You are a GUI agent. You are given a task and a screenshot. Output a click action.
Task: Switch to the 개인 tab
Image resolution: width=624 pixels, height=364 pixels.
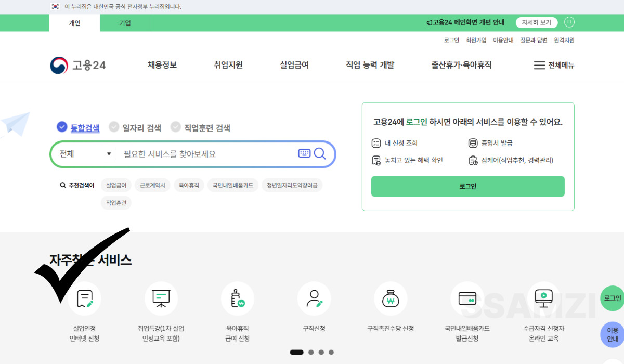tap(75, 23)
